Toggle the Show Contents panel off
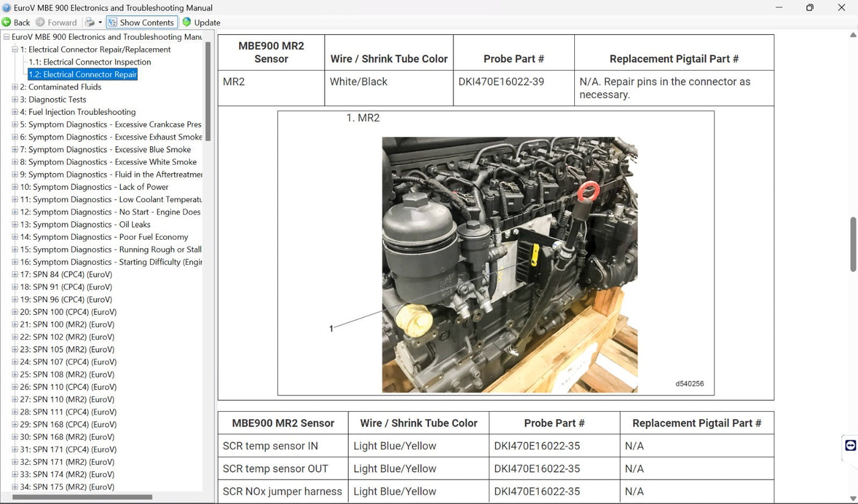Image resolution: width=858 pixels, height=504 pixels. click(142, 22)
